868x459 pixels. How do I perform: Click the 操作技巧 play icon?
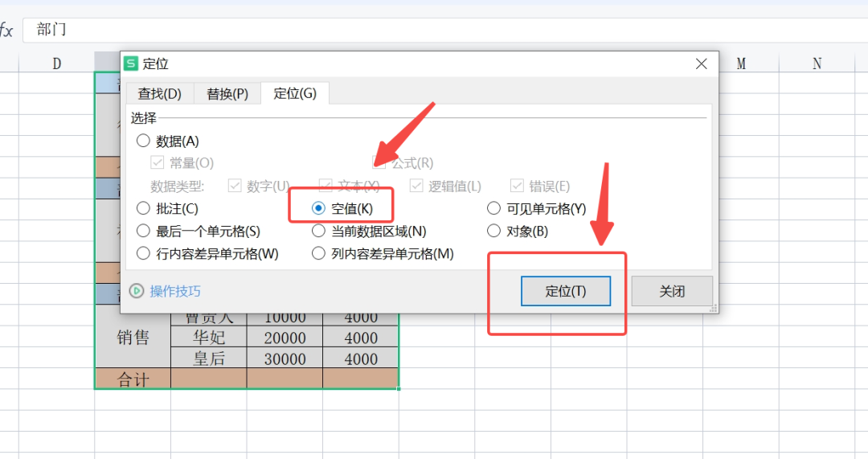coord(137,291)
